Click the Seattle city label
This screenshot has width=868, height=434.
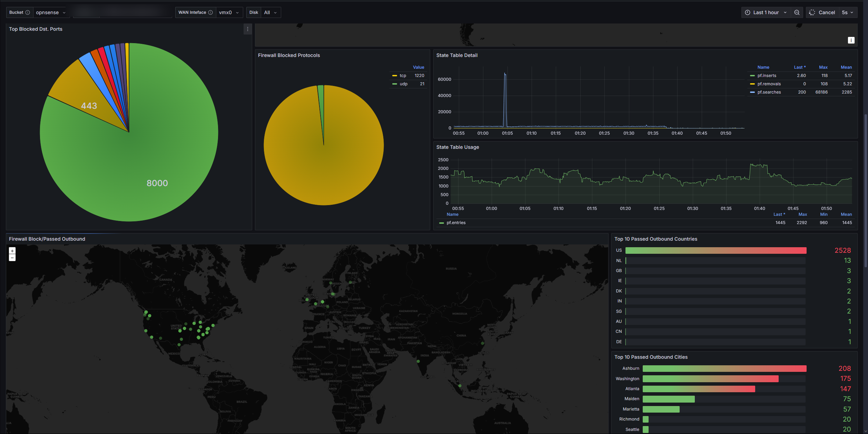(632, 430)
